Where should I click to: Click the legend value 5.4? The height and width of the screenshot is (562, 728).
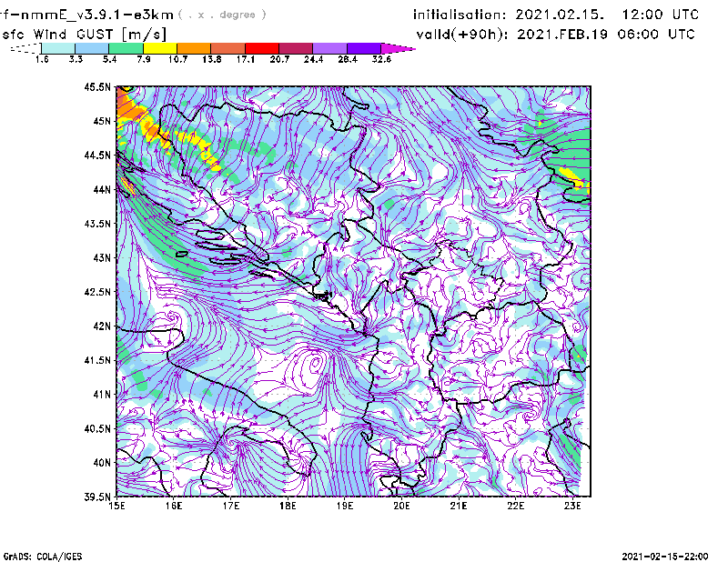pyautogui.click(x=109, y=59)
